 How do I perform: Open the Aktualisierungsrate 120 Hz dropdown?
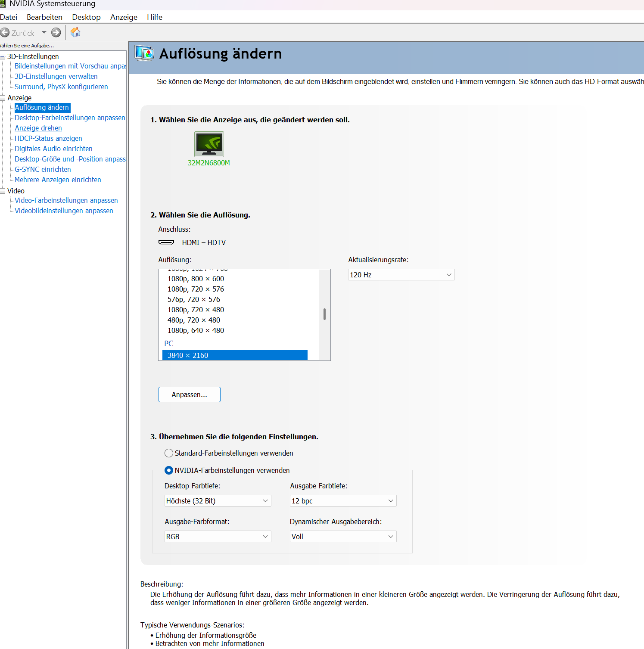click(x=401, y=275)
